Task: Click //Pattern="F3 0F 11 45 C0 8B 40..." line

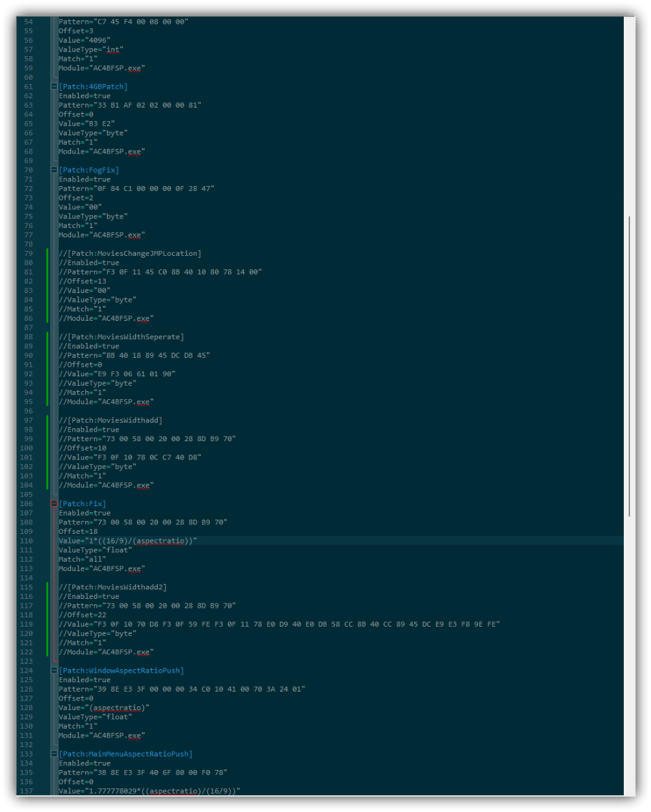Action: click(x=160, y=271)
